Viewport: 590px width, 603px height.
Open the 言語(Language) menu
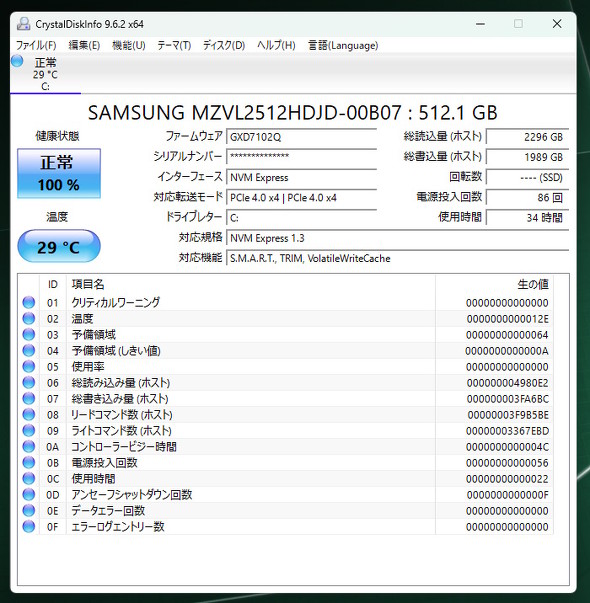point(343,45)
